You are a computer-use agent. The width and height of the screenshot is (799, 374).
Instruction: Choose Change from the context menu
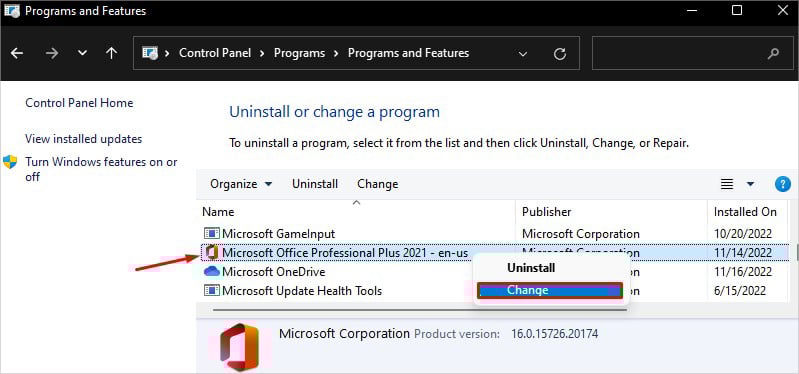click(x=550, y=290)
